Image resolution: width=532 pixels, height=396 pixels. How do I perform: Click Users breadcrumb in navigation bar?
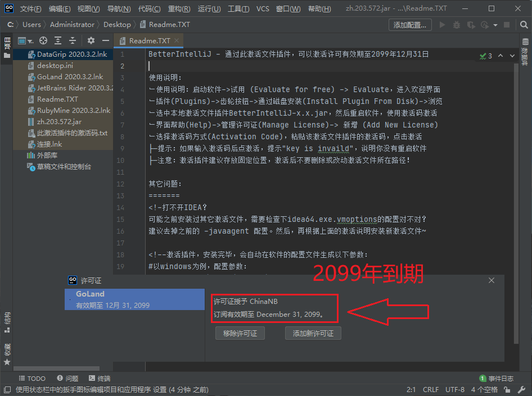click(x=31, y=25)
